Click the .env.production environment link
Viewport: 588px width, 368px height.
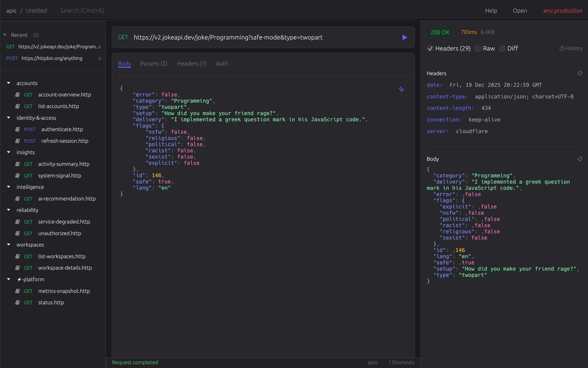[x=562, y=11]
